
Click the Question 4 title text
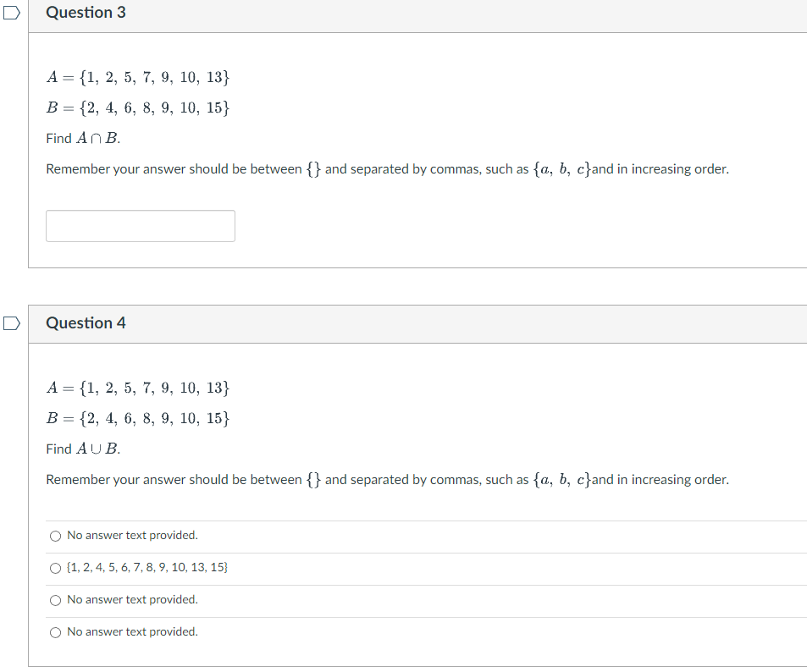86,323
